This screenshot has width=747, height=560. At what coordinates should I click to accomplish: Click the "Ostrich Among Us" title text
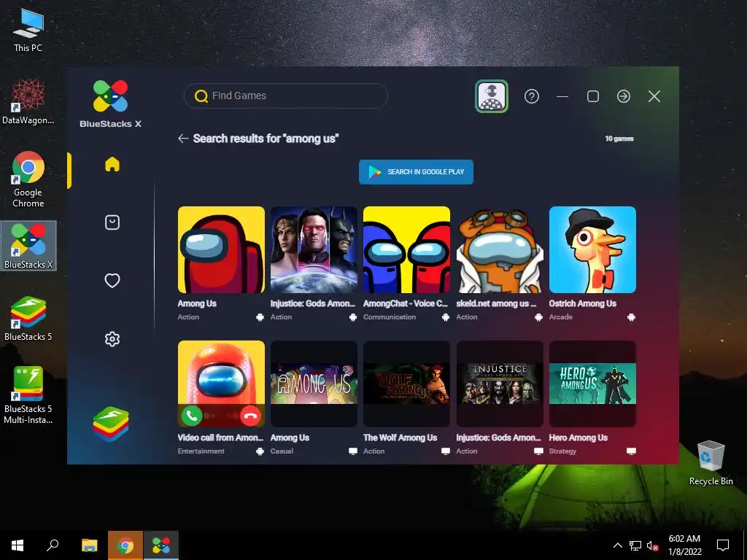[x=583, y=303]
